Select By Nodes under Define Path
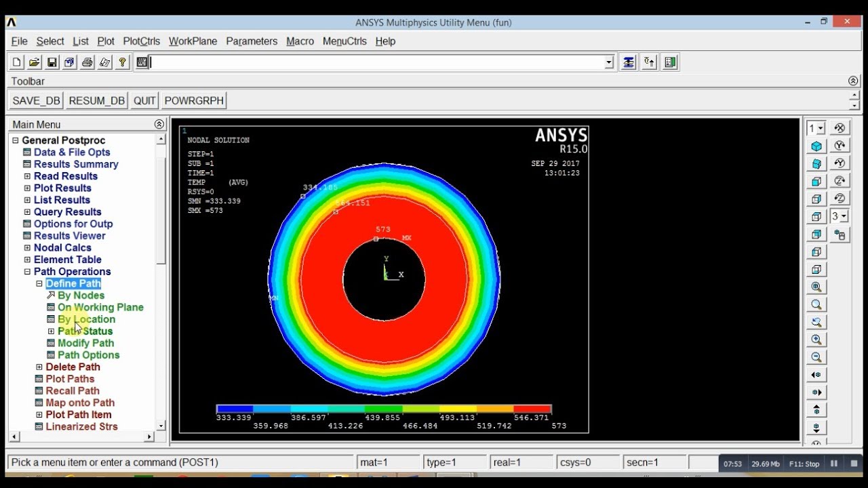 click(81, 296)
